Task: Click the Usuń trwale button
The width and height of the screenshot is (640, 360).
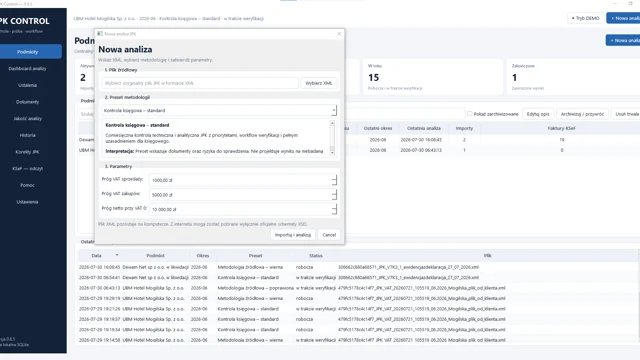Action: click(x=627, y=114)
